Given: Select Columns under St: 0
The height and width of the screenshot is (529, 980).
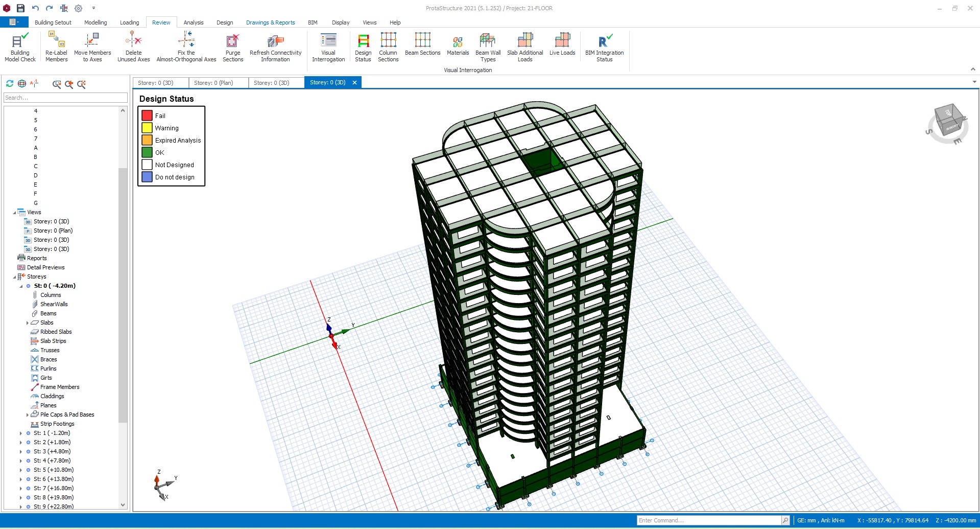Looking at the screenshot, I should [x=51, y=295].
